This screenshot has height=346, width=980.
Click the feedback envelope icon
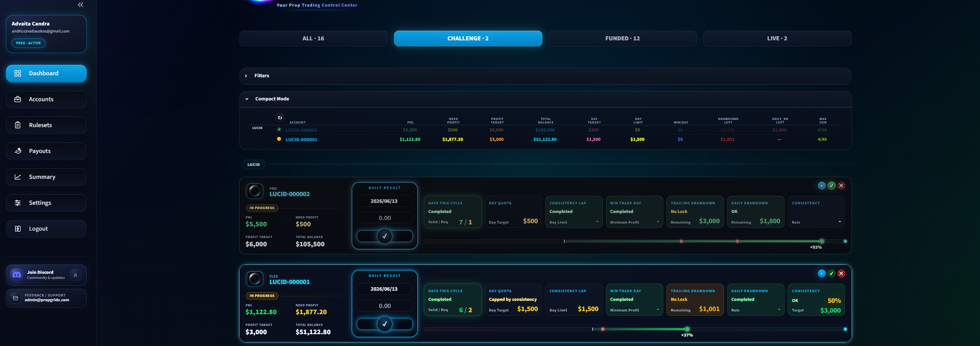[15, 298]
